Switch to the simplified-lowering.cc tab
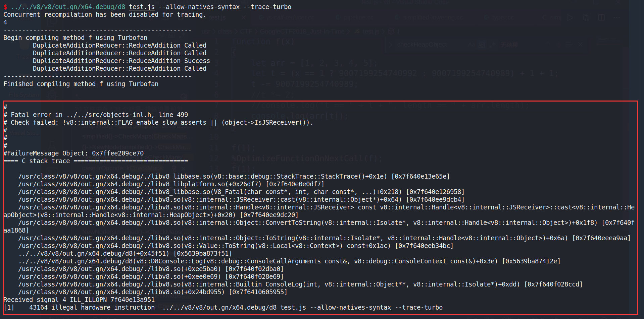This screenshot has width=644, height=319. pos(433,17)
